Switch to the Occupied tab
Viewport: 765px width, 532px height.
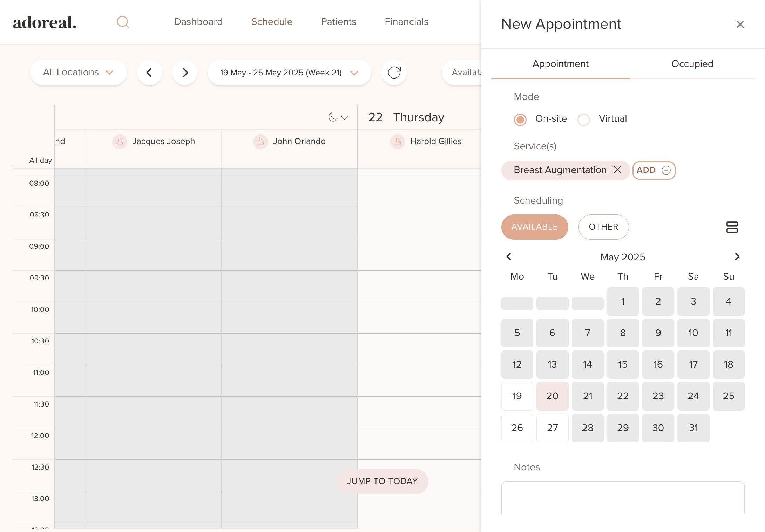pyautogui.click(x=692, y=64)
